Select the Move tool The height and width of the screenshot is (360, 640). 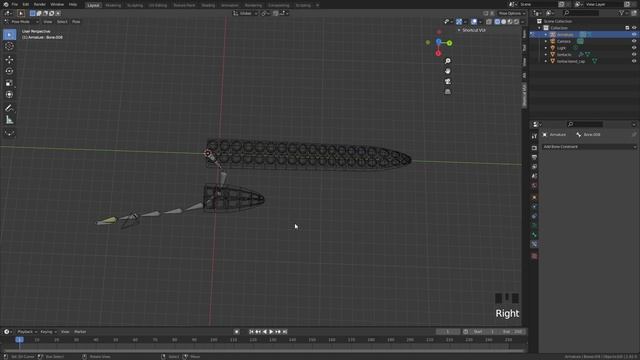pyautogui.click(x=9, y=60)
